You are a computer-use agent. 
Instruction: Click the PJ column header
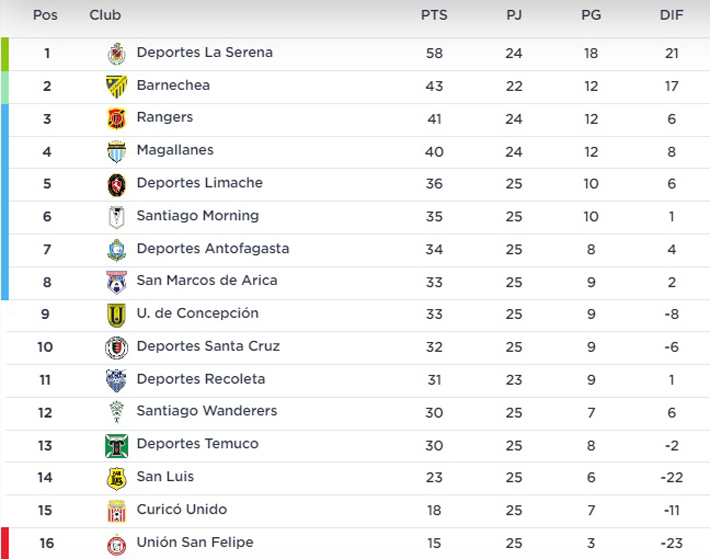514,16
